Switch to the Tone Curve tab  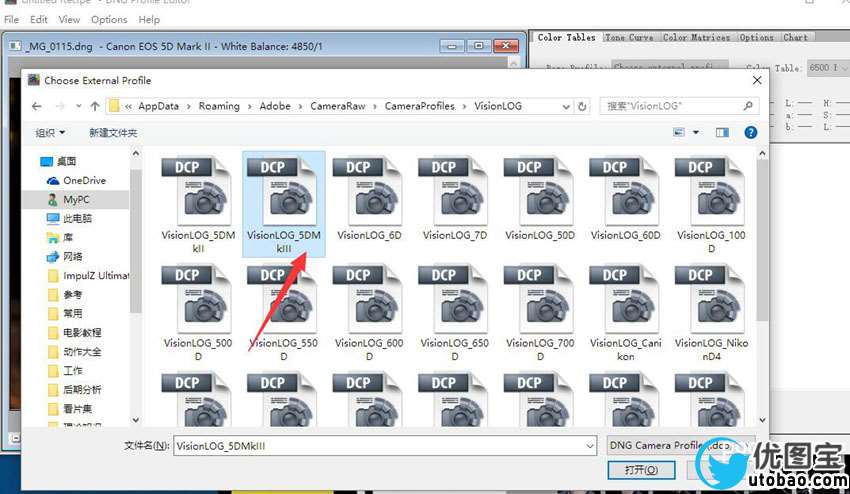(x=629, y=37)
